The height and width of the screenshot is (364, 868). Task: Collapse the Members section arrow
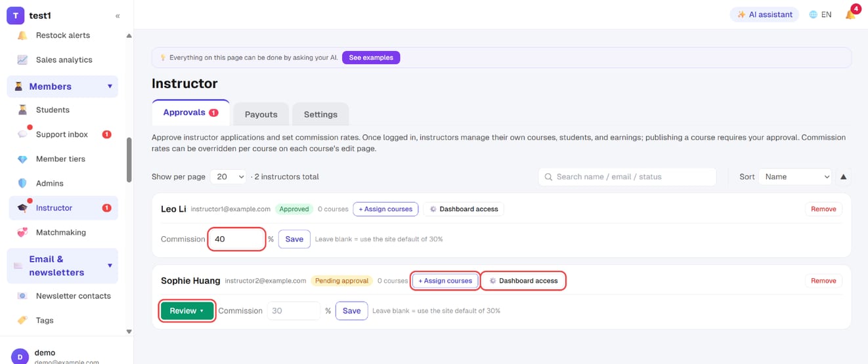point(110,87)
